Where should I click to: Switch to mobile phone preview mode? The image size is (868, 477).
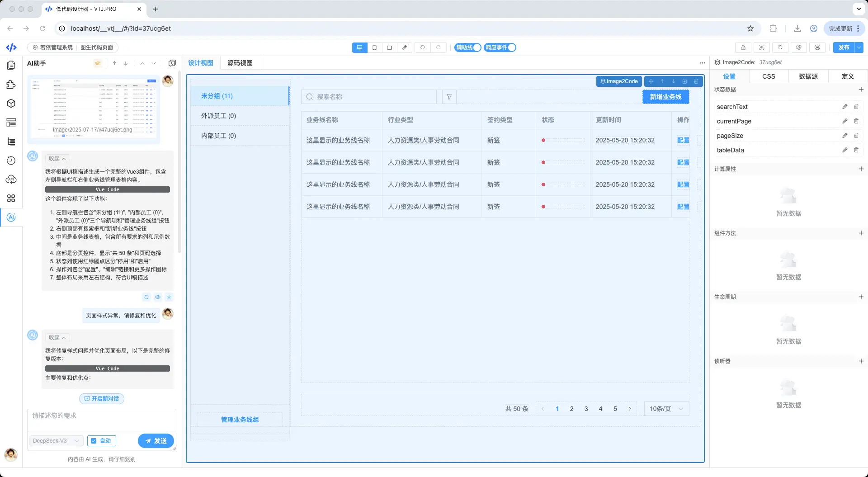coord(374,47)
